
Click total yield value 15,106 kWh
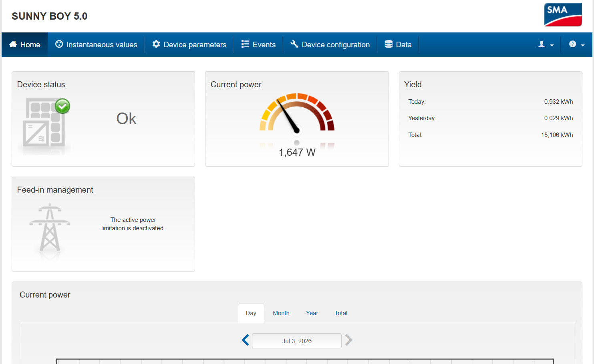pyautogui.click(x=557, y=135)
